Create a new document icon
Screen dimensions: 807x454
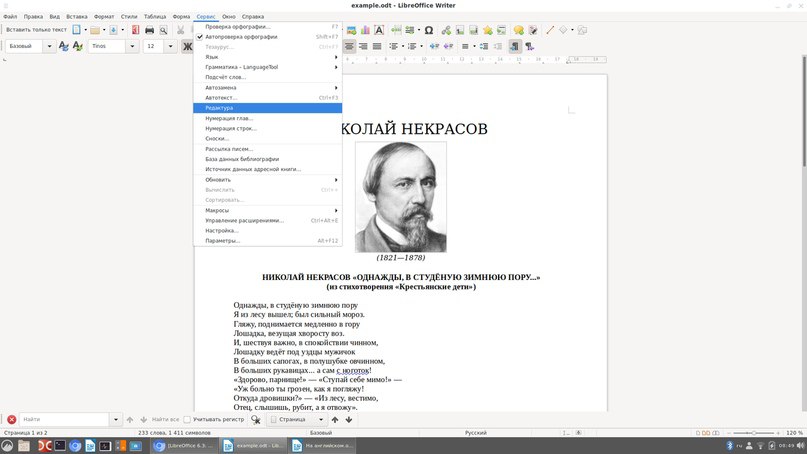tap(76, 30)
